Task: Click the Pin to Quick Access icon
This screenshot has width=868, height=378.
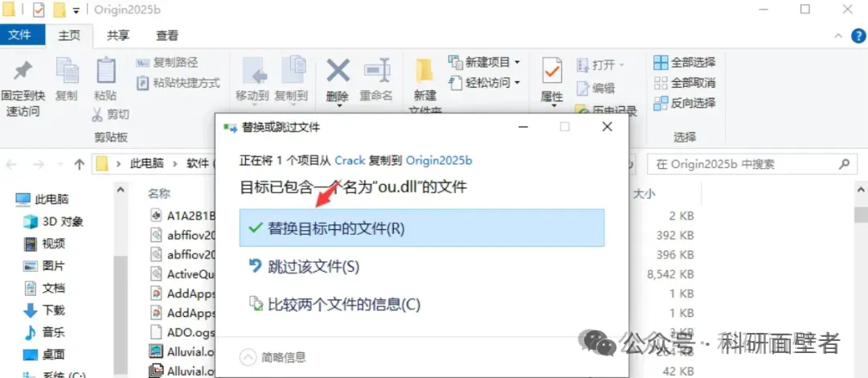Action: [23, 71]
